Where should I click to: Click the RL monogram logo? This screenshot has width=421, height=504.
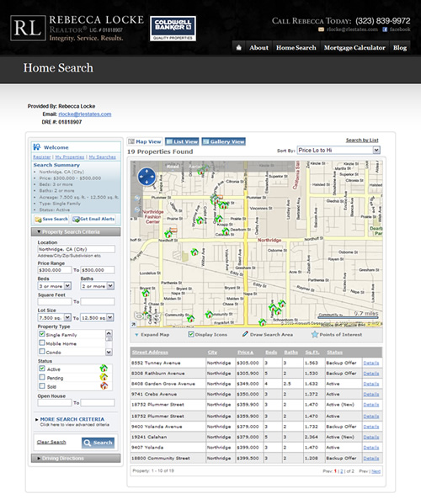pyautogui.click(x=28, y=29)
